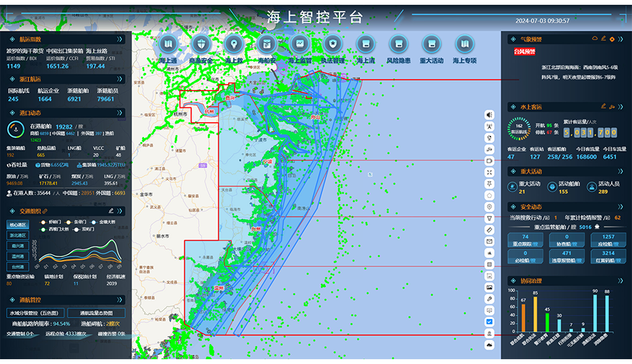The image size is (632, 364).
Task: Select the 温州港 tab
Action: 17,256
